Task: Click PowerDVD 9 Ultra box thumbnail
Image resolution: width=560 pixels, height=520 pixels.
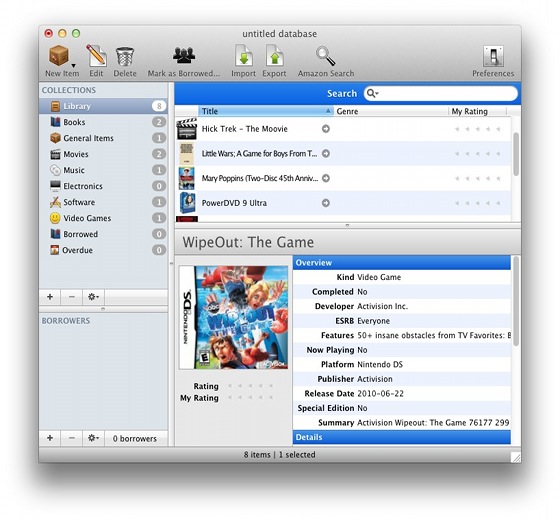Action: [188, 202]
